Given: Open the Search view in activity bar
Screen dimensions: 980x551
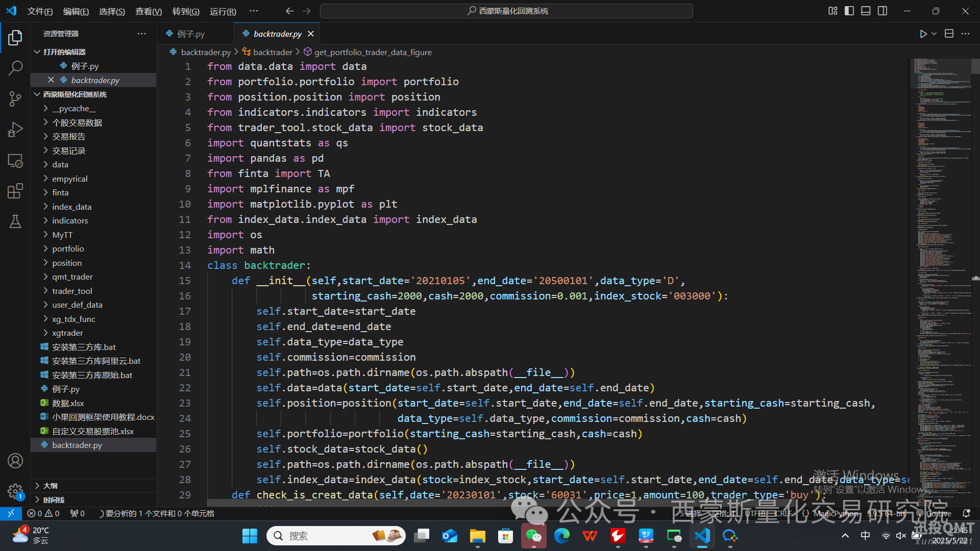Looking at the screenshot, I should (15, 68).
